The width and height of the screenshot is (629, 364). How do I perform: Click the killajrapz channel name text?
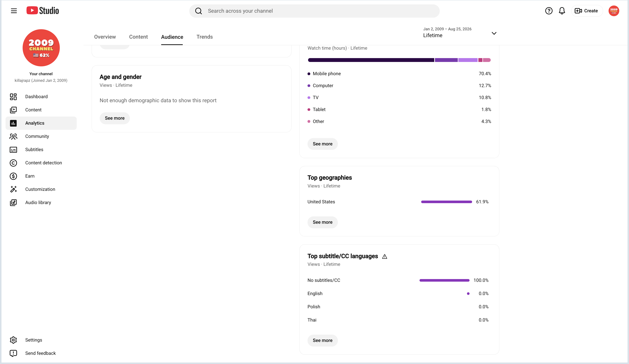point(41,80)
